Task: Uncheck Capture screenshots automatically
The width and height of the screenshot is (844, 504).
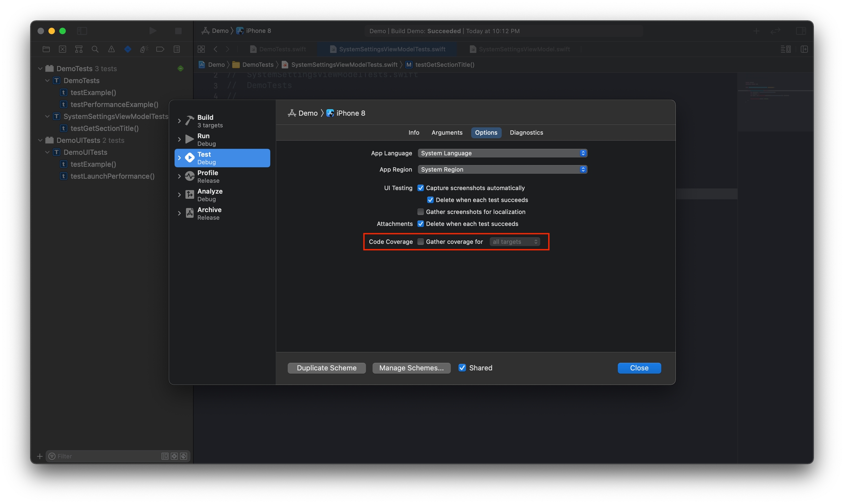Action: tap(421, 188)
